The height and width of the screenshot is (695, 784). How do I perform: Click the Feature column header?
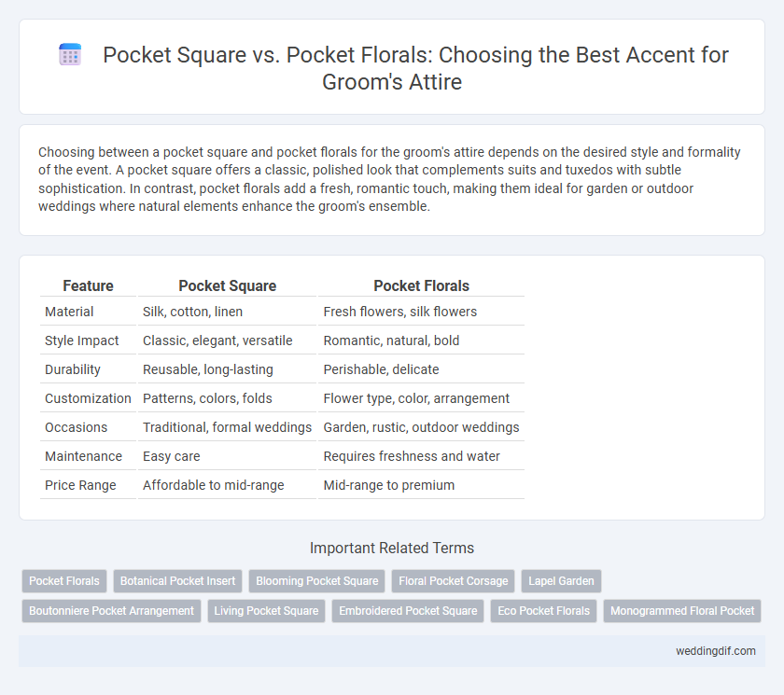pyautogui.click(x=88, y=285)
